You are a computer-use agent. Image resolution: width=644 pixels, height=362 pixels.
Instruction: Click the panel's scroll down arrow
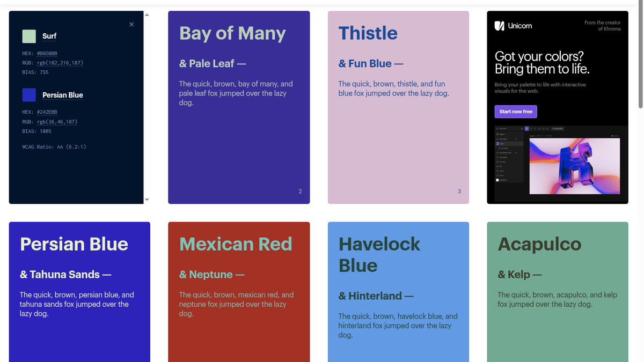coord(147,200)
